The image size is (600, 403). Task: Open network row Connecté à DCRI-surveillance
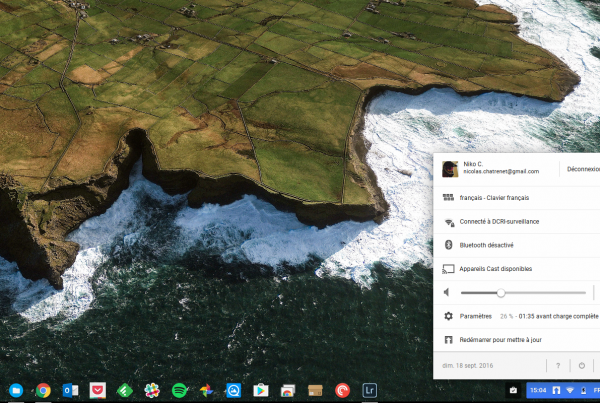point(517,222)
